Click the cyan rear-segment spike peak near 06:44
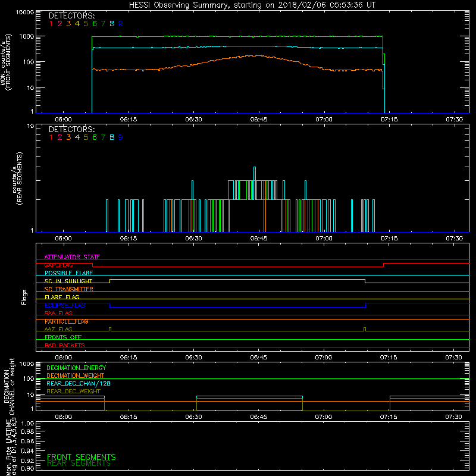This screenshot has height=476, width=476. point(255,167)
